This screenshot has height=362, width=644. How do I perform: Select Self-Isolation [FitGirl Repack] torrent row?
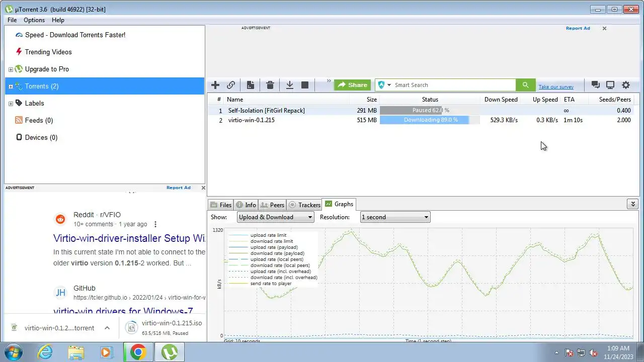(x=423, y=111)
